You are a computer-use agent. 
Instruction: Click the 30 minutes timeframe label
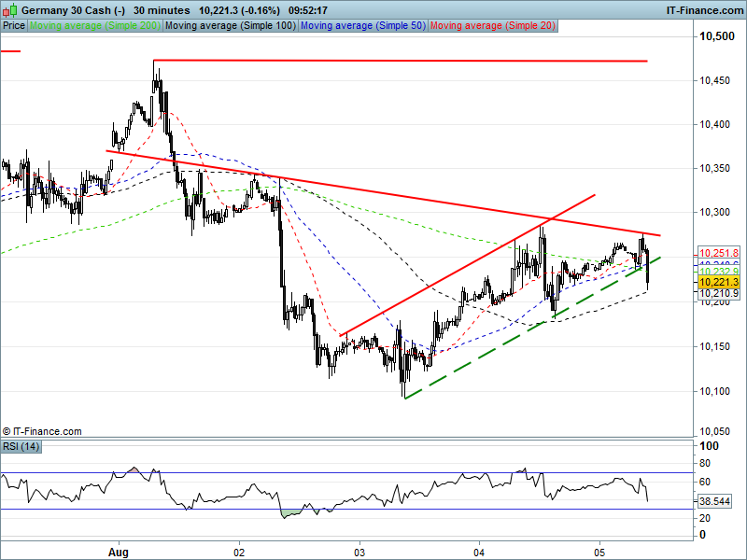click(162, 10)
